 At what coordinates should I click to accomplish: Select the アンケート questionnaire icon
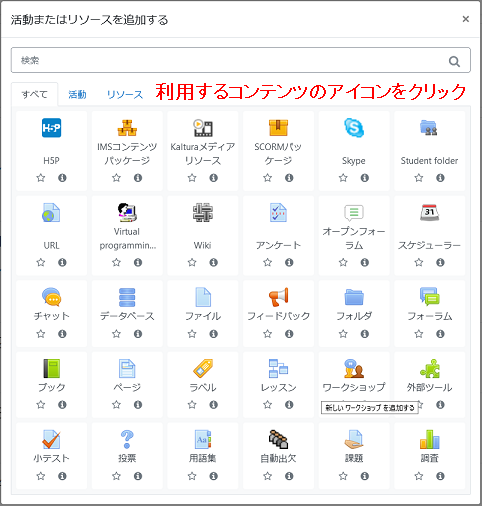tap(278, 212)
